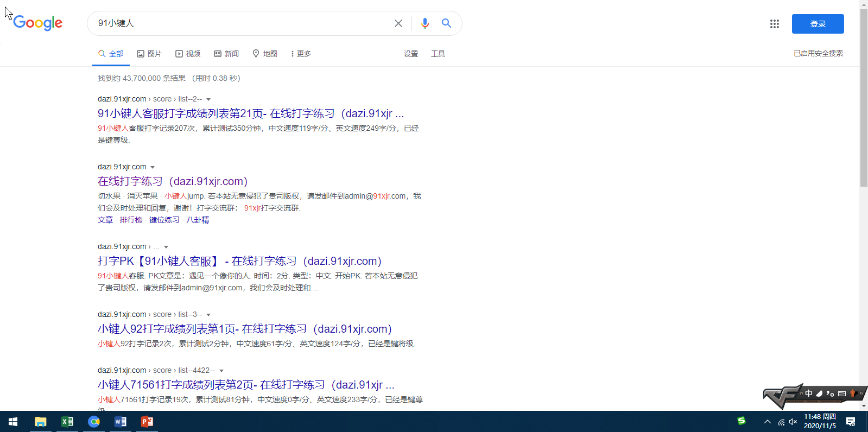Open the 排行榜 sitelink
Screen dimensions: 868x432
[x=131, y=220]
